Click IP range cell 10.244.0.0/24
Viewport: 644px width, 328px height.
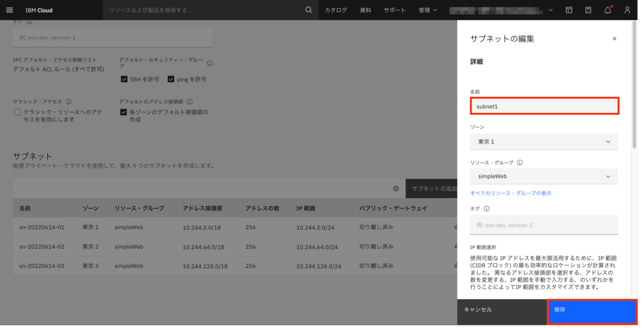pyautogui.click(x=316, y=227)
